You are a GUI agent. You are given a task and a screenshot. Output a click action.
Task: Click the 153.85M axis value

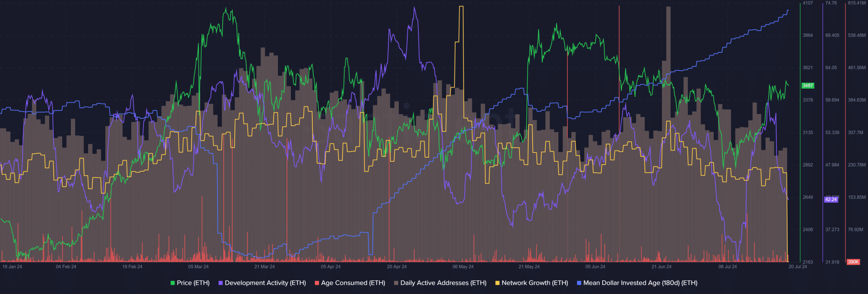pyautogui.click(x=857, y=197)
